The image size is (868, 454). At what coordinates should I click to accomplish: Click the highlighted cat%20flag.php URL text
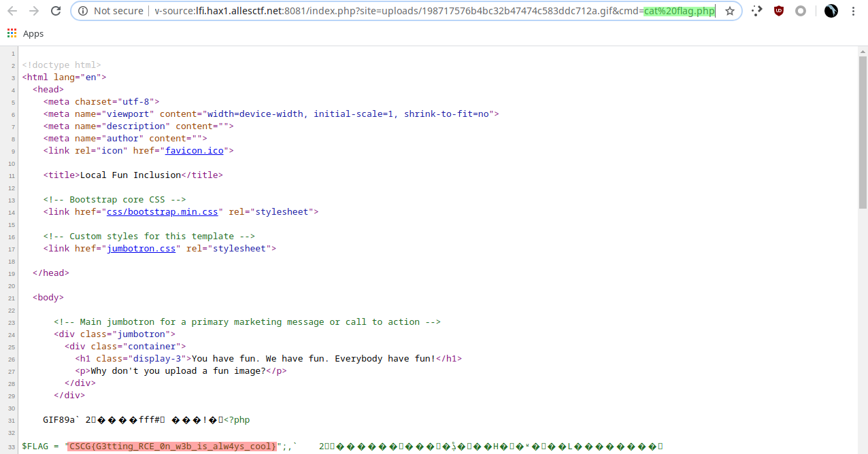pyautogui.click(x=679, y=11)
